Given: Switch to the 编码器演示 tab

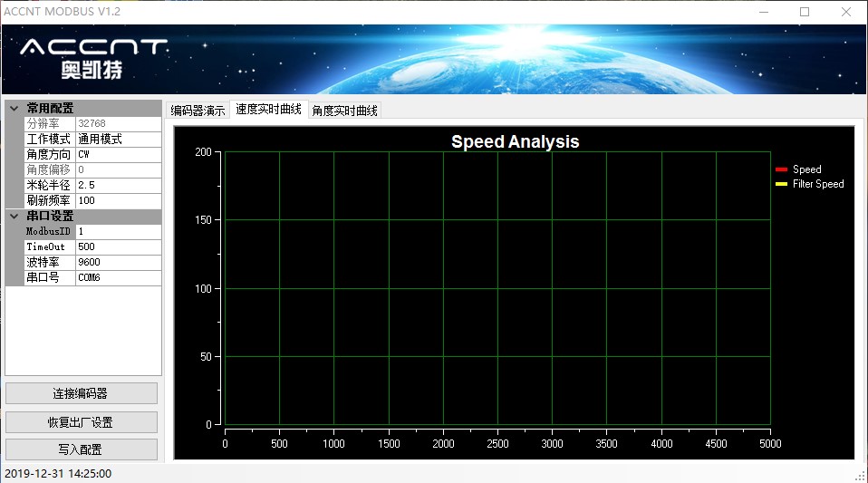Looking at the screenshot, I should [198, 111].
